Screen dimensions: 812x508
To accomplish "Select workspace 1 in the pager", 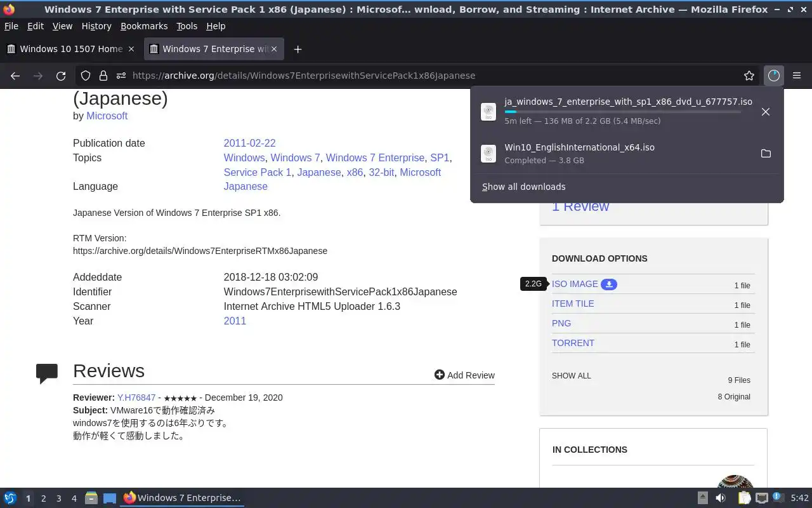I will coord(28,498).
